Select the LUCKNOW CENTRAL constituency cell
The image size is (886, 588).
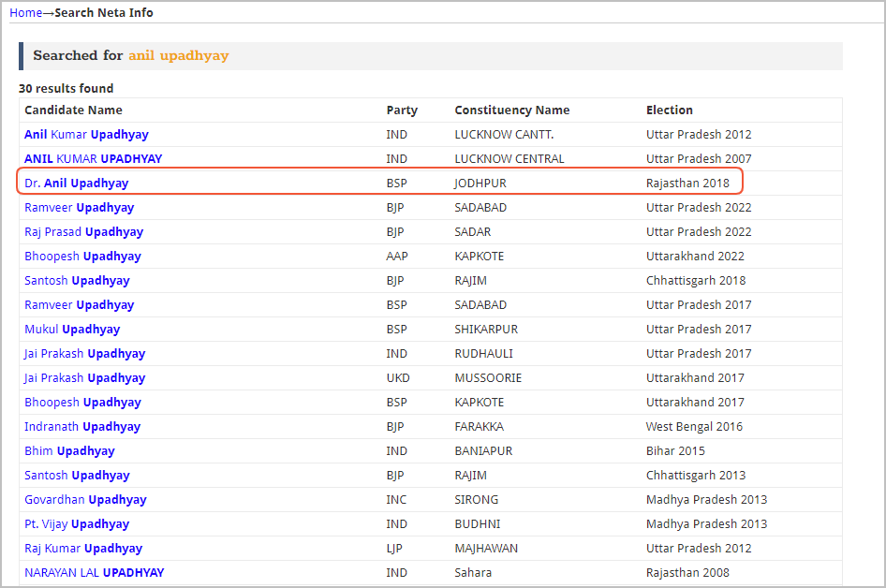pos(509,159)
